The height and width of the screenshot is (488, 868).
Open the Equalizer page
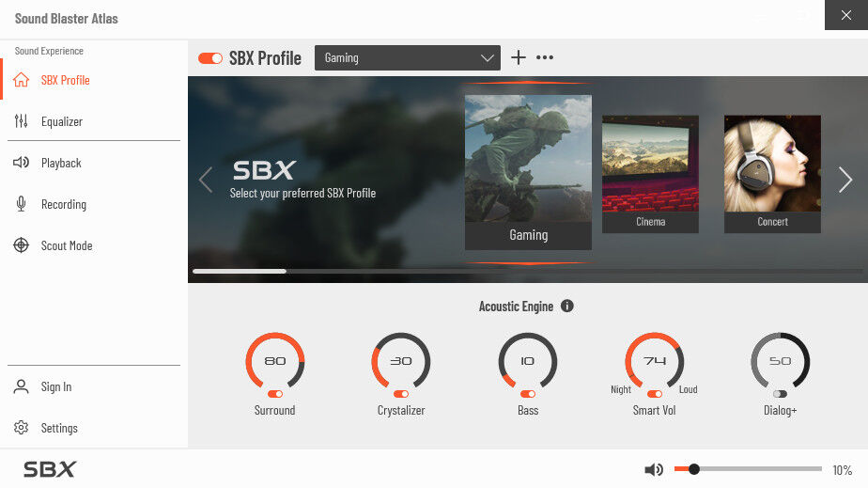tap(94, 120)
